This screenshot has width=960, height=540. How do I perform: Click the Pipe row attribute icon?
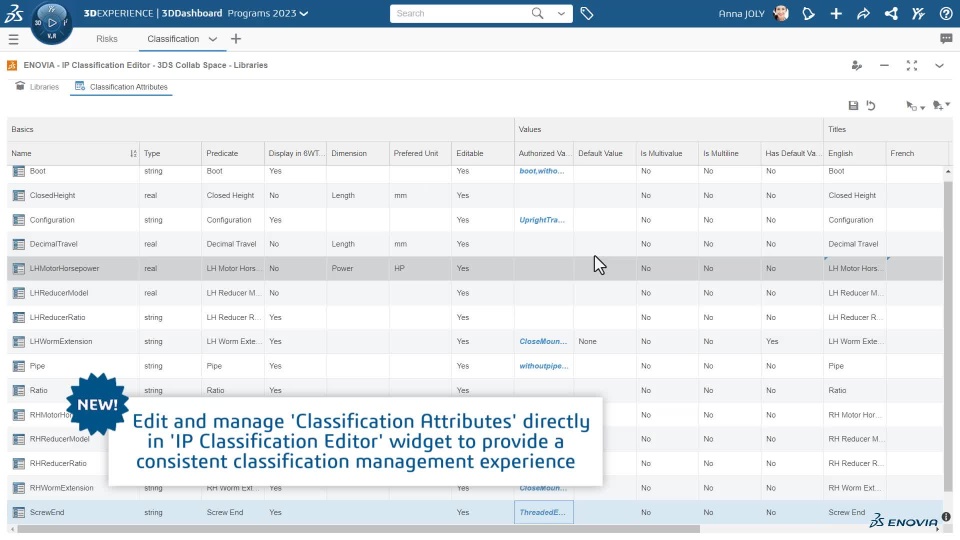19,366
